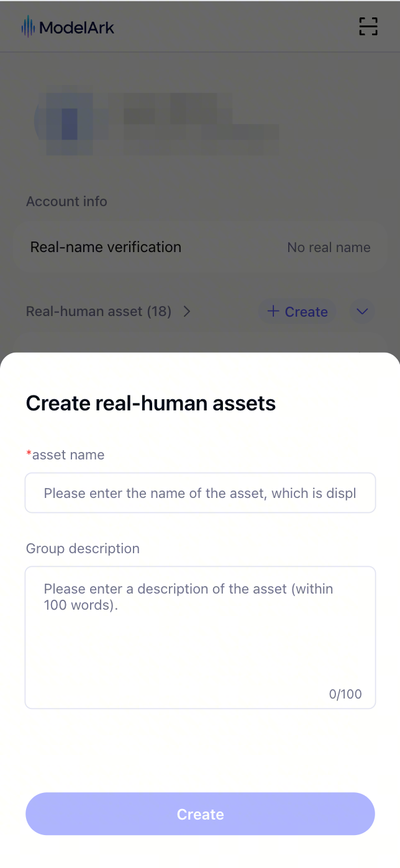The height and width of the screenshot is (868, 400).
Task: Tap the scan icon in the header
Action: [x=368, y=27]
